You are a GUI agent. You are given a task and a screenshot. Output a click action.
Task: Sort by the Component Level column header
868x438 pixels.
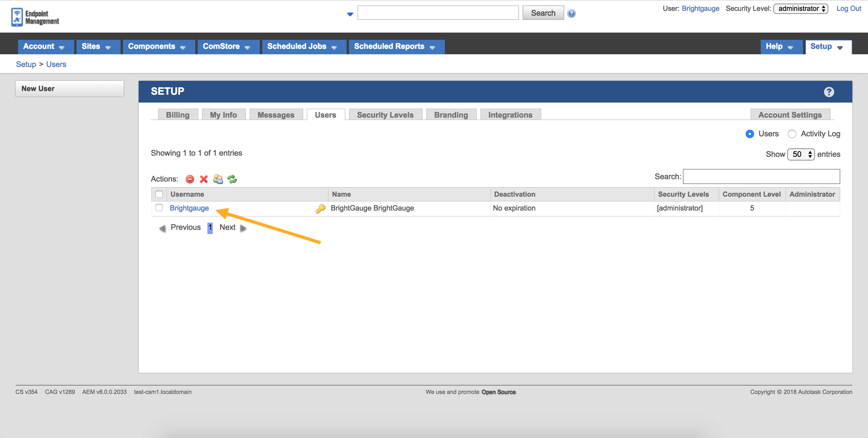click(x=751, y=194)
